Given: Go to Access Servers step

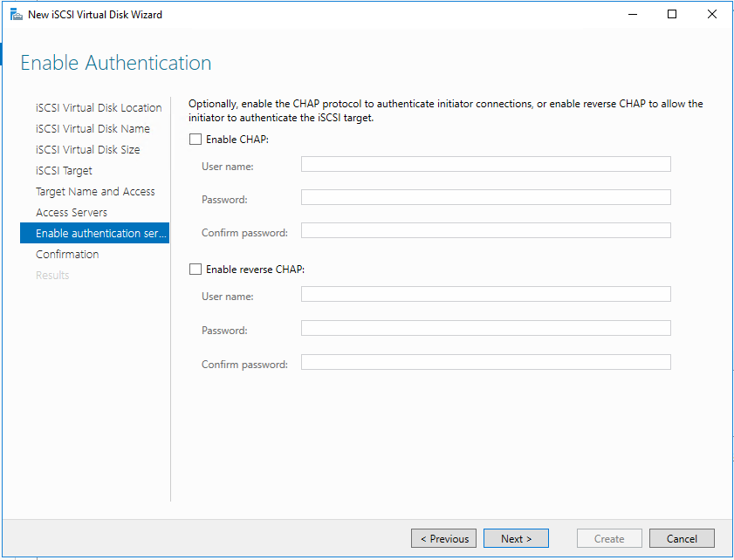Looking at the screenshot, I should [x=72, y=212].
